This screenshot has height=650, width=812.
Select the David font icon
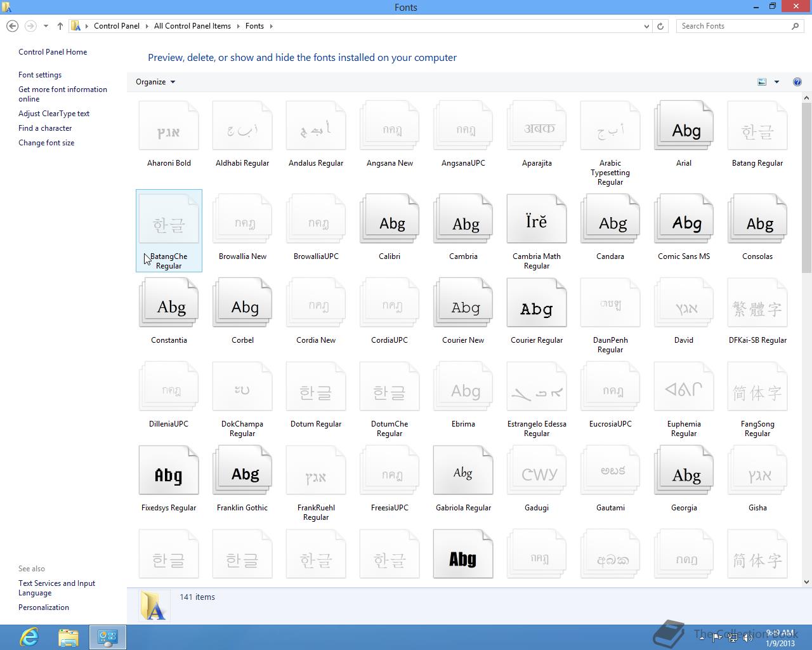tap(684, 303)
